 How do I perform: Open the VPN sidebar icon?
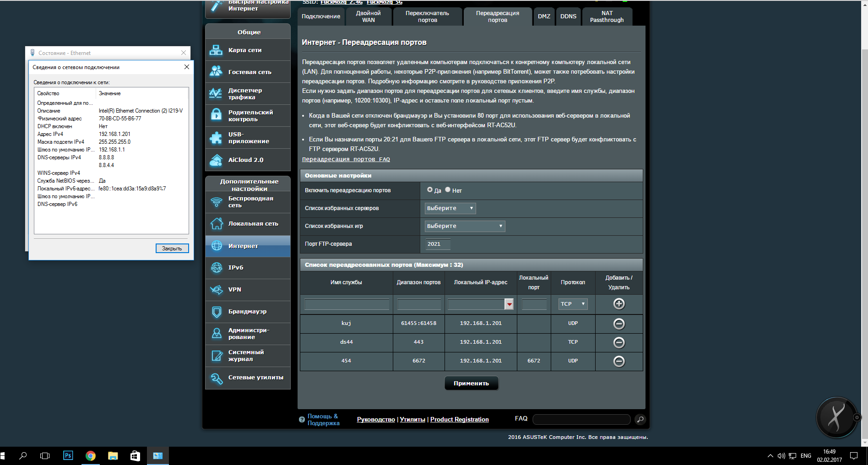pyautogui.click(x=217, y=290)
